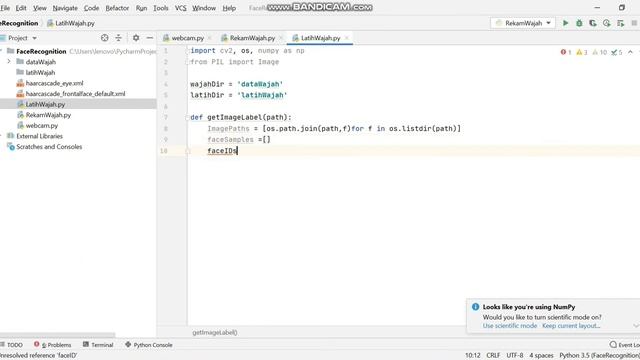Collapse all in Project panel
This screenshot has width=640, height=360.
tap(118, 38)
